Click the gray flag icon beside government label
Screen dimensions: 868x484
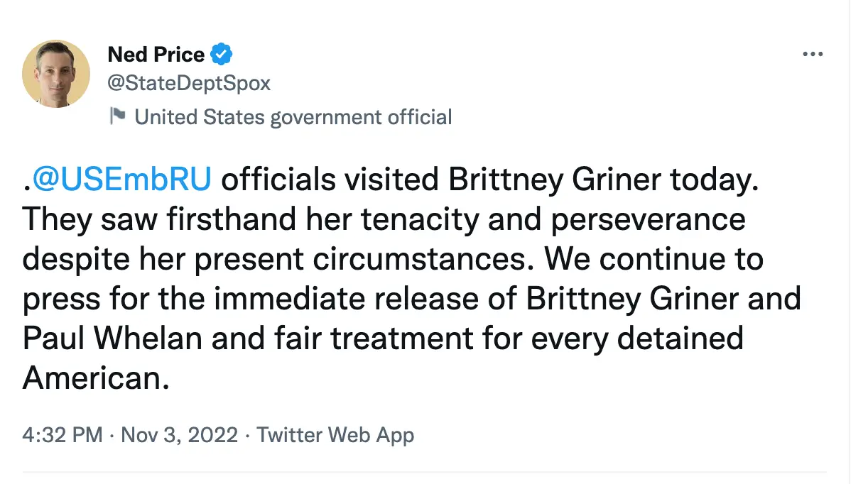117,116
